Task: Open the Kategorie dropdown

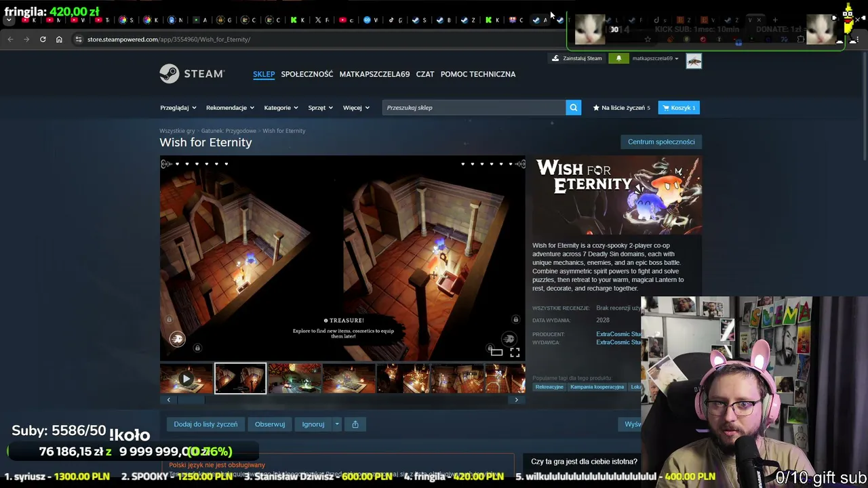Action: point(281,108)
